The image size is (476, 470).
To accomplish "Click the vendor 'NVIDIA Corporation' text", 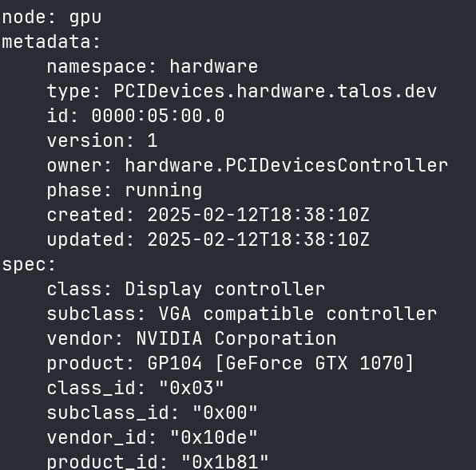I will (236, 338).
